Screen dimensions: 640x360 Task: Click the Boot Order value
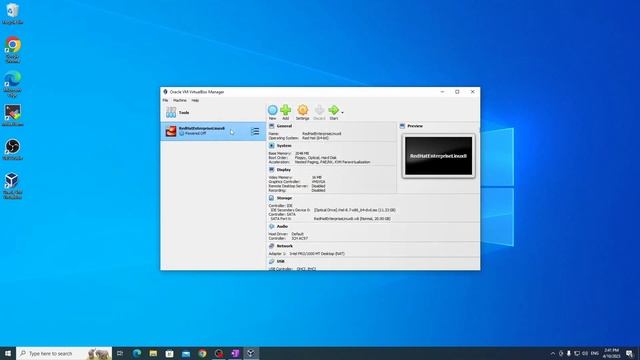(316, 158)
